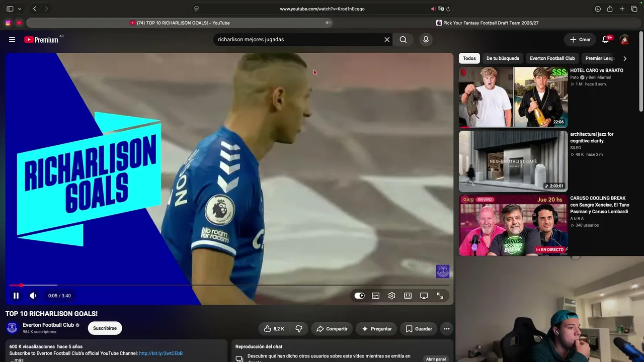644x362 pixels.
Task: Show more filter chips with right arrow
Action: (625, 58)
